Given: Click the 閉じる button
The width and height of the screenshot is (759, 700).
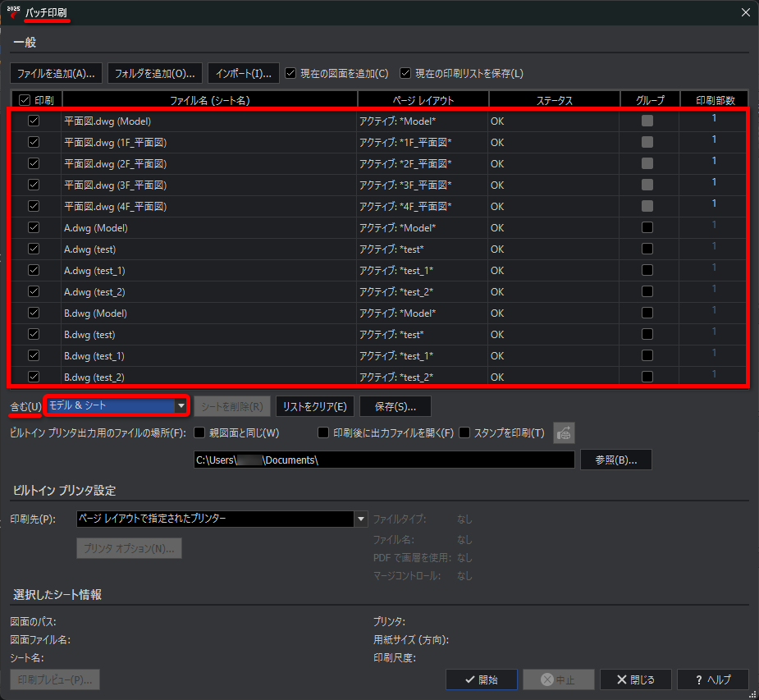Looking at the screenshot, I should coord(636,679).
